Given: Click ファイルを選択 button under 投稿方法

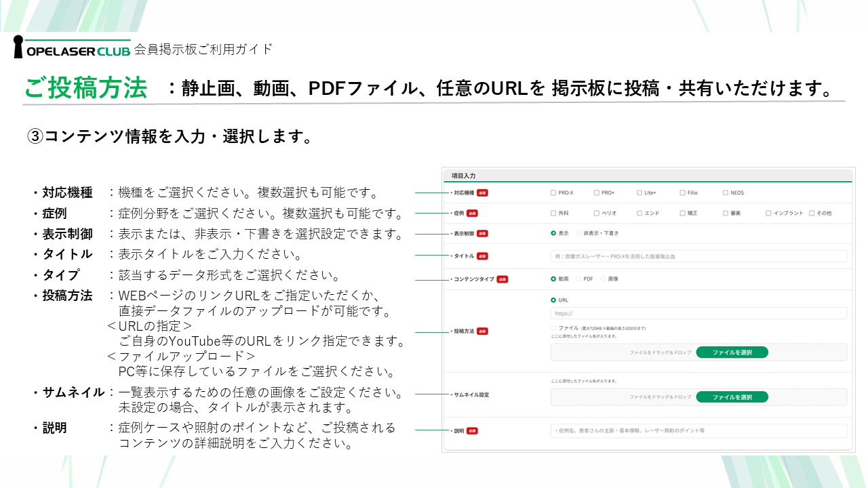Looking at the screenshot, I should click(x=732, y=352).
